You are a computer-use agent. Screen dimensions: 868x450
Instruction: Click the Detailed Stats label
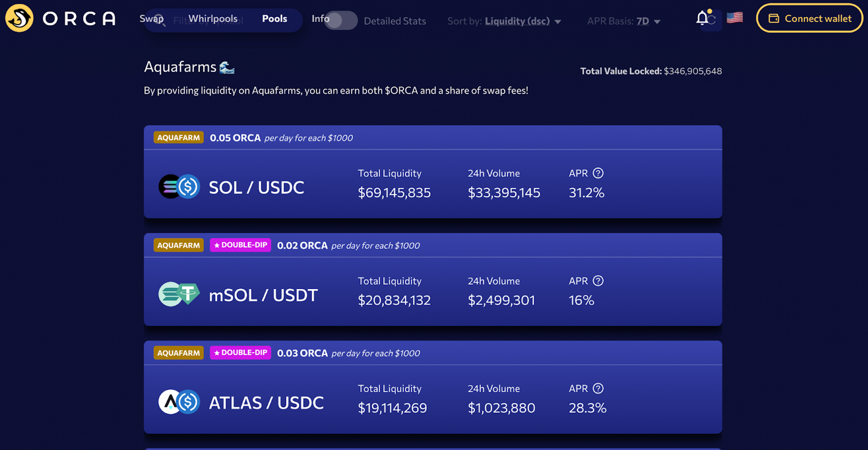pos(395,21)
